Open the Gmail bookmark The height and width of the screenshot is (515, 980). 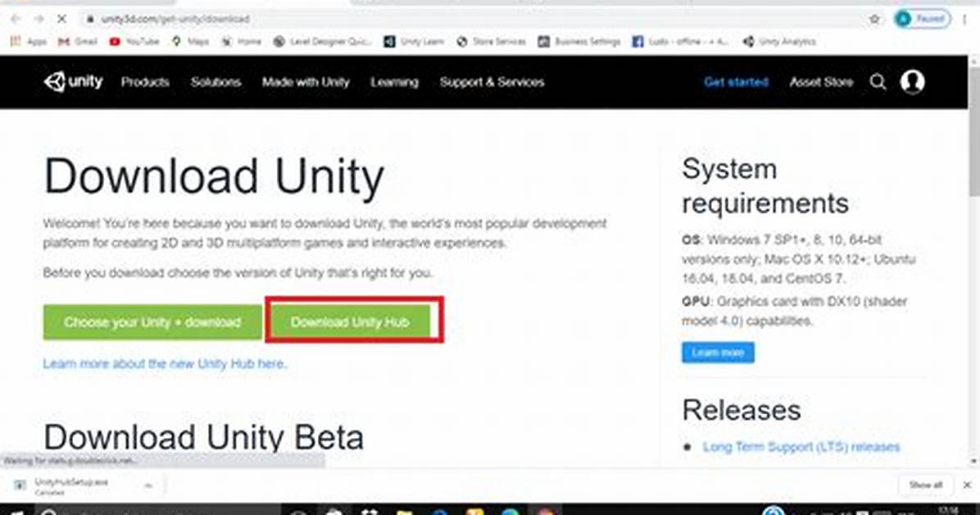click(x=78, y=42)
